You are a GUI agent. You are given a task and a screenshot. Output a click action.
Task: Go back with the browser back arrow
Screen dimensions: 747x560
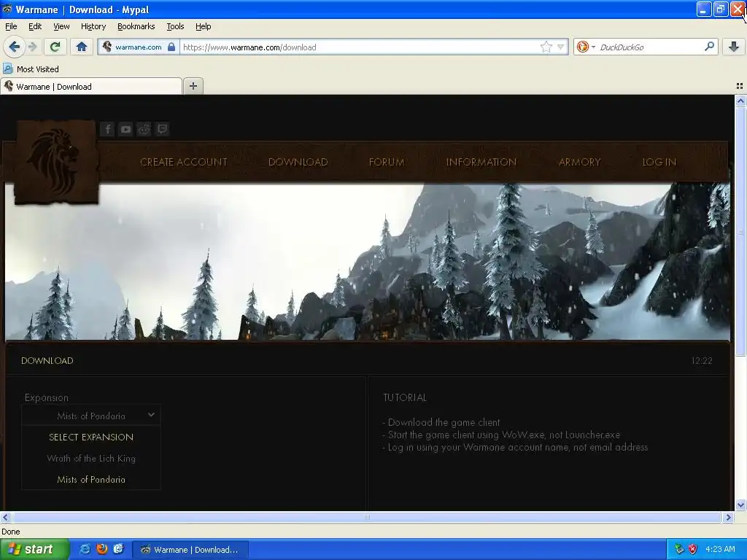[x=14, y=47]
